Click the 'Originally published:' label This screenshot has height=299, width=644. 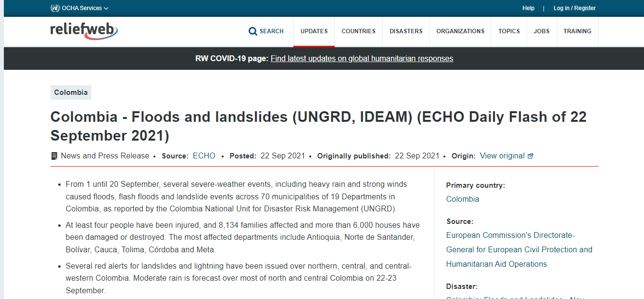coord(354,156)
